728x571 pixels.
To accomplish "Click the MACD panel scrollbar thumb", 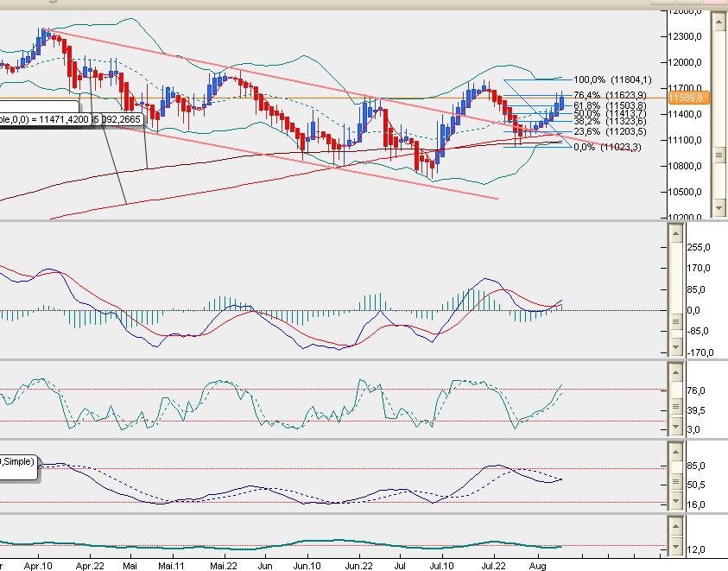I will 675,322.
